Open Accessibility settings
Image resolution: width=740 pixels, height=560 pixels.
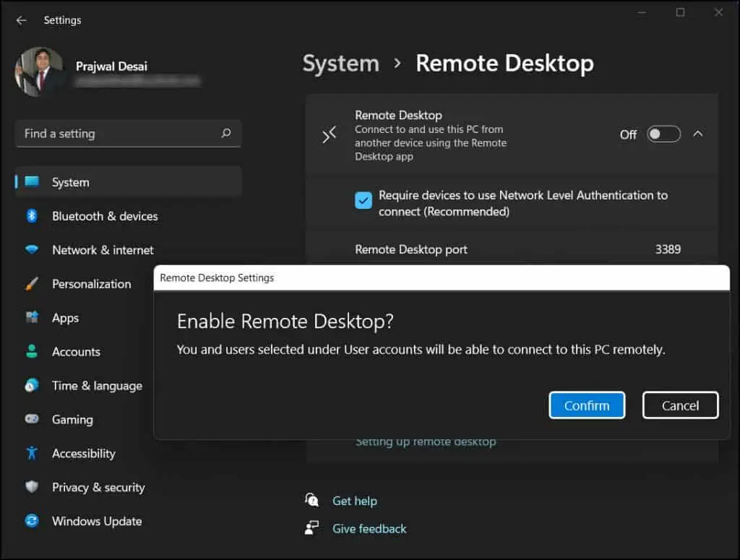(84, 453)
